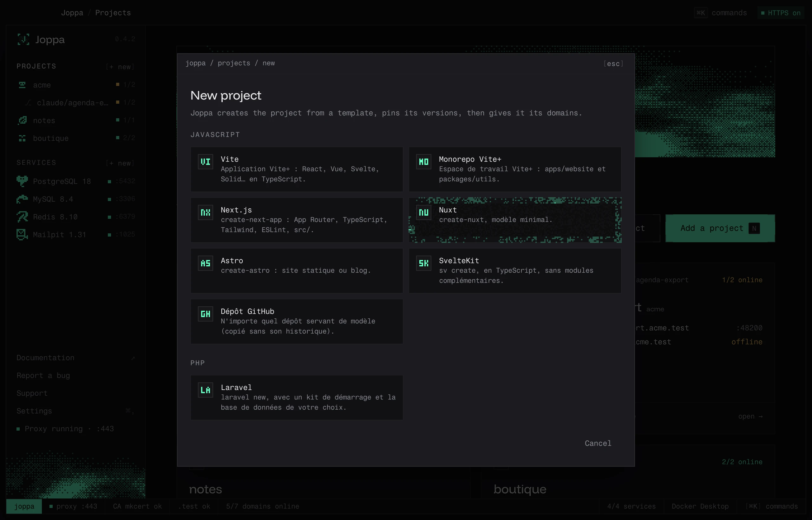This screenshot has width=812, height=520.
Task: Click the Astro AS icon
Action: [x=205, y=263]
